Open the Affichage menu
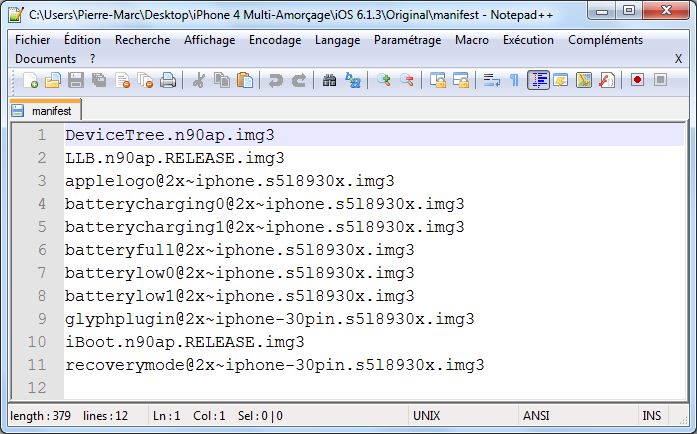Image resolution: width=697 pixels, height=434 pixels. click(209, 40)
